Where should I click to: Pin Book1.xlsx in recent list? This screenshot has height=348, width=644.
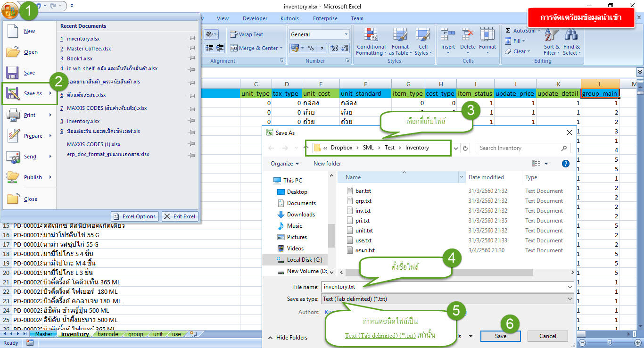coord(191,58)
